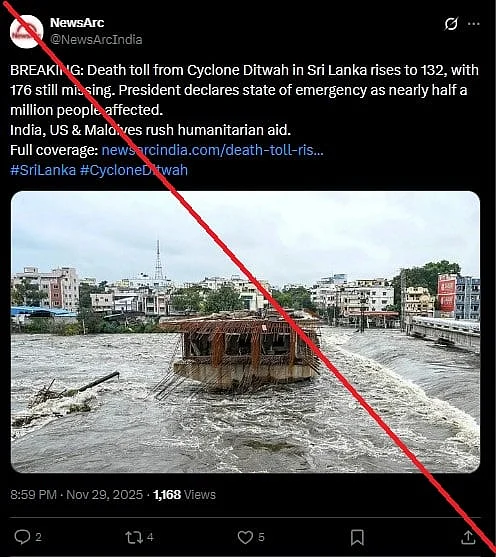Like the post with heart icon
This screenshot has width=496, height=557.
click(x=245, y=537)
